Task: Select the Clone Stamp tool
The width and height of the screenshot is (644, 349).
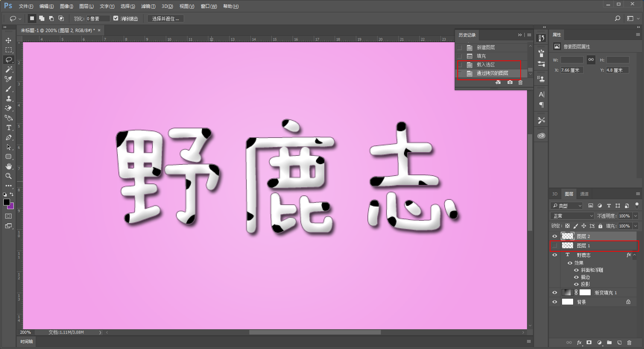Action: pos(8,98)
